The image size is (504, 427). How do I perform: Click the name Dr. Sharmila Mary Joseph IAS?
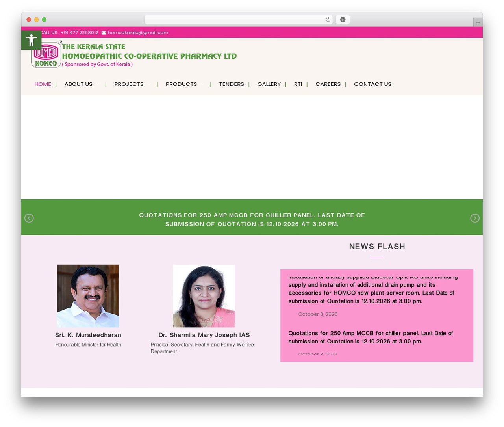[204, 335]
